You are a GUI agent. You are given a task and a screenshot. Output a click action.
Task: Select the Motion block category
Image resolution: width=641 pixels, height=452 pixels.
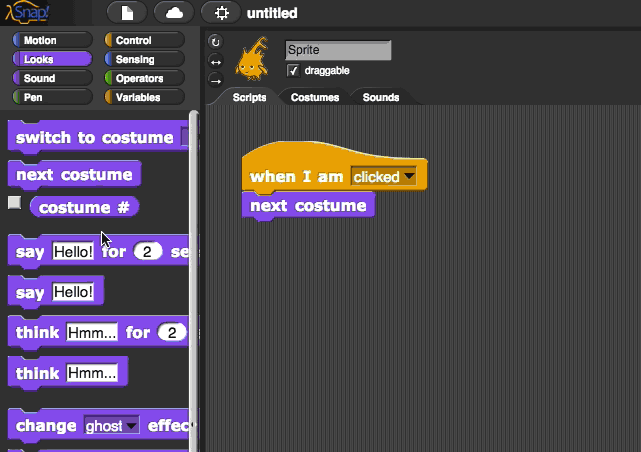point(48,41)
